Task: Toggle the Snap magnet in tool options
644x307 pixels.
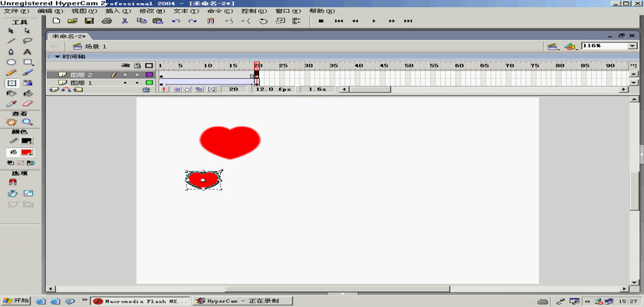Action: [x=12, y=182]
